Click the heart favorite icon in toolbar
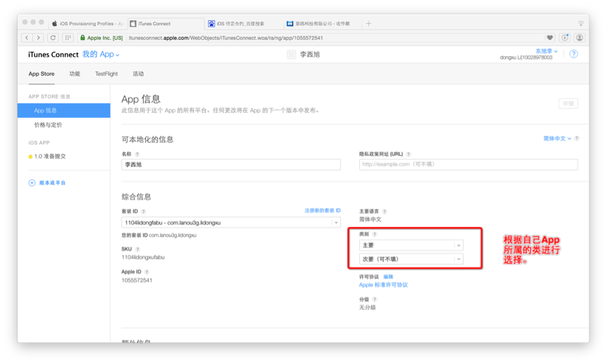 (x=549, y=37)
